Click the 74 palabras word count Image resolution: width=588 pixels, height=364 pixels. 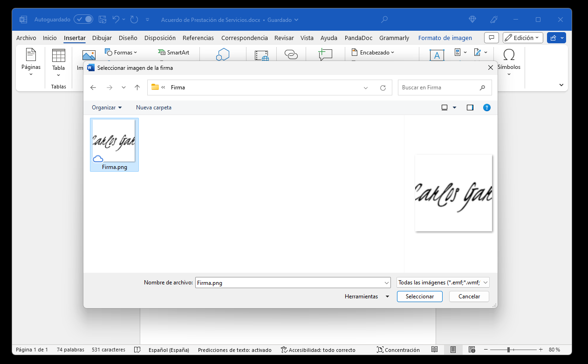pos(70,350)
